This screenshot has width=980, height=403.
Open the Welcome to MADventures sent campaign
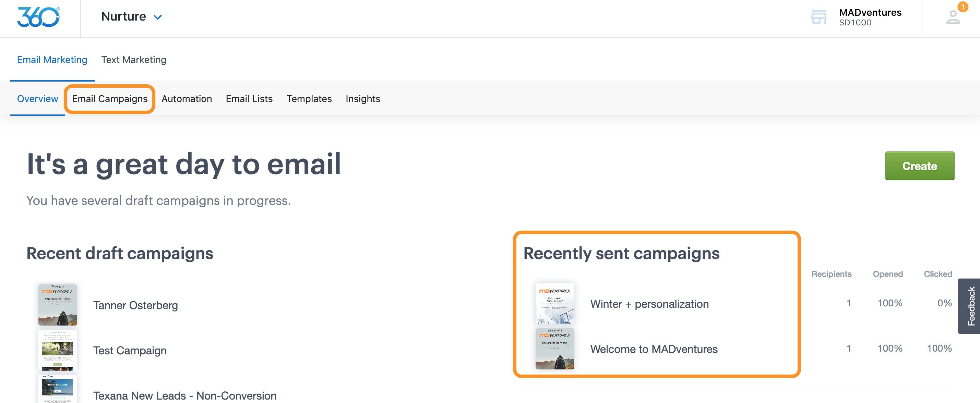click(654, 349)
